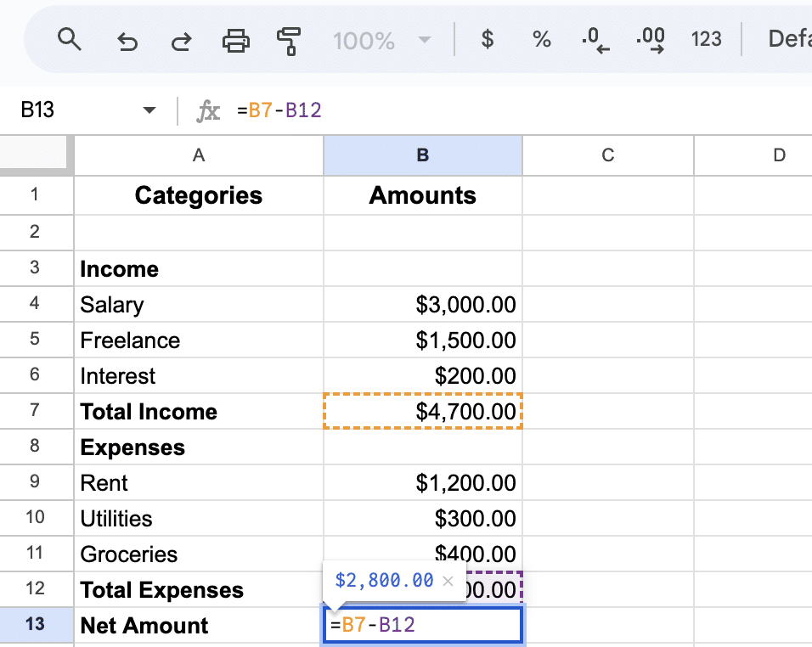Screen dimensions: 812x647
Task: Activate the paint format tool
Action: (x=289, y=41)
